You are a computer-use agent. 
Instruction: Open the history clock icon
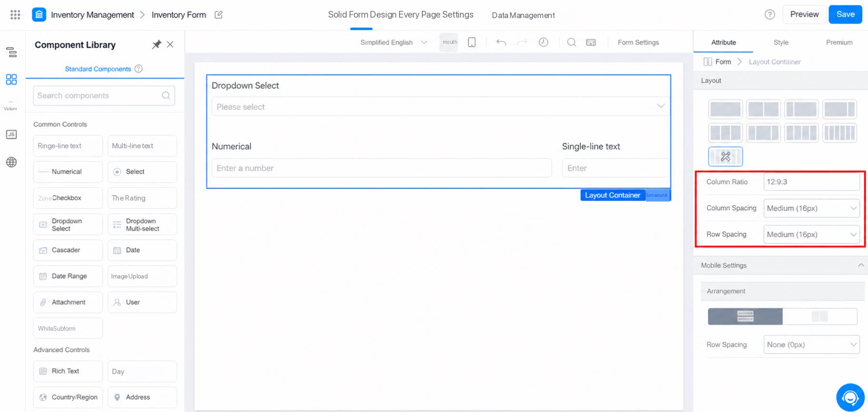click(x=543, y=42)
